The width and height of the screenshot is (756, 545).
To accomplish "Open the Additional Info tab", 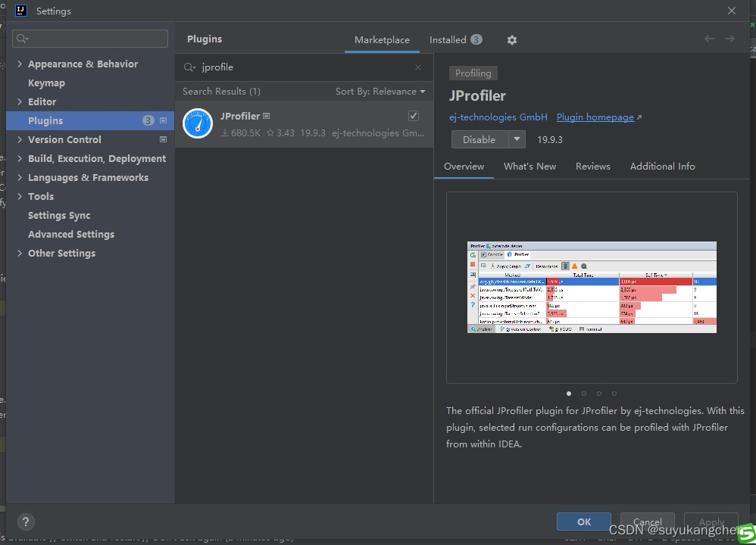I will 663,167.
